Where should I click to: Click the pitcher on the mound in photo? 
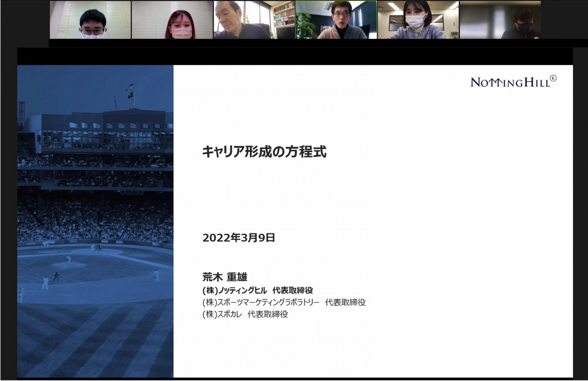68,260
